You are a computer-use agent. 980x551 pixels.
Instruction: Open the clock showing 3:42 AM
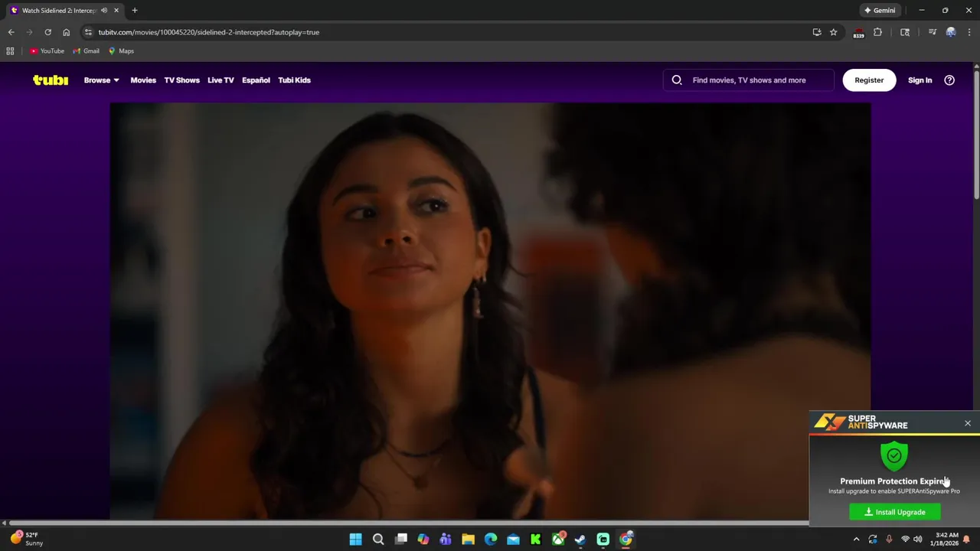coord(946,540)
